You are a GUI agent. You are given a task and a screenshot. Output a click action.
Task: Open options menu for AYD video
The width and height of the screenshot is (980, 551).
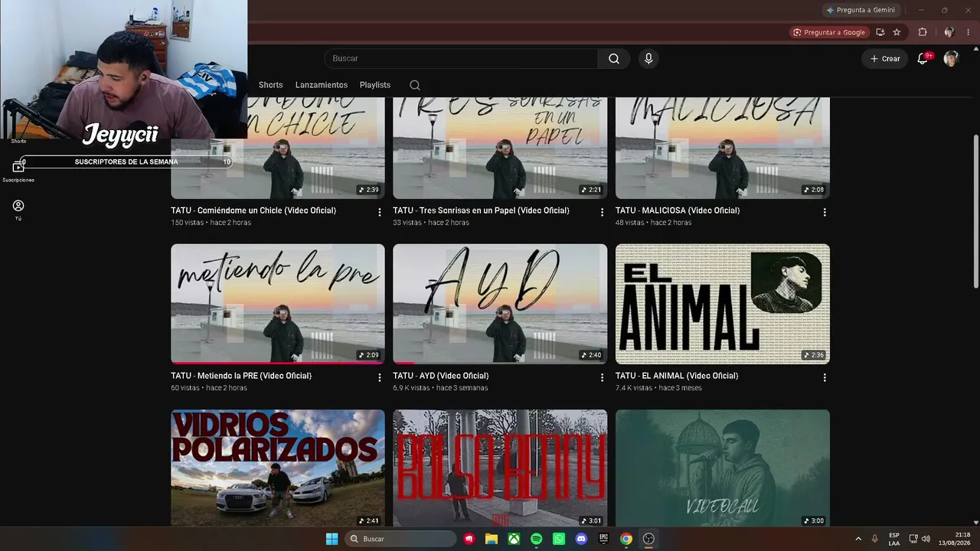[x=602, y=377]
